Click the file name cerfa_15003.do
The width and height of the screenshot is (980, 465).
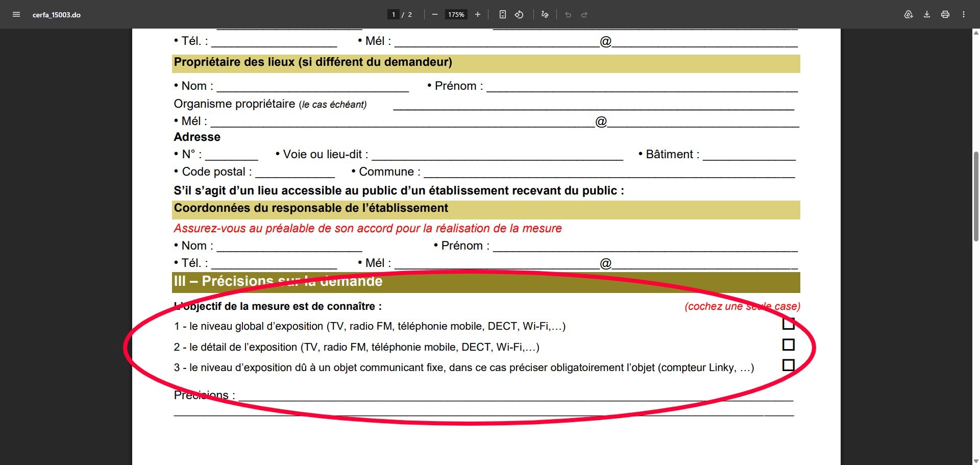[57, 15]
